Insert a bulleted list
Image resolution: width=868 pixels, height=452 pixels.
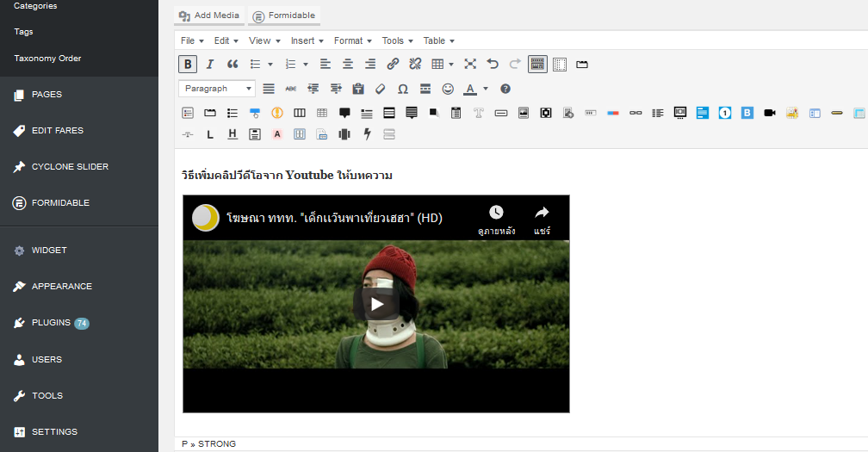pos(255,65)
